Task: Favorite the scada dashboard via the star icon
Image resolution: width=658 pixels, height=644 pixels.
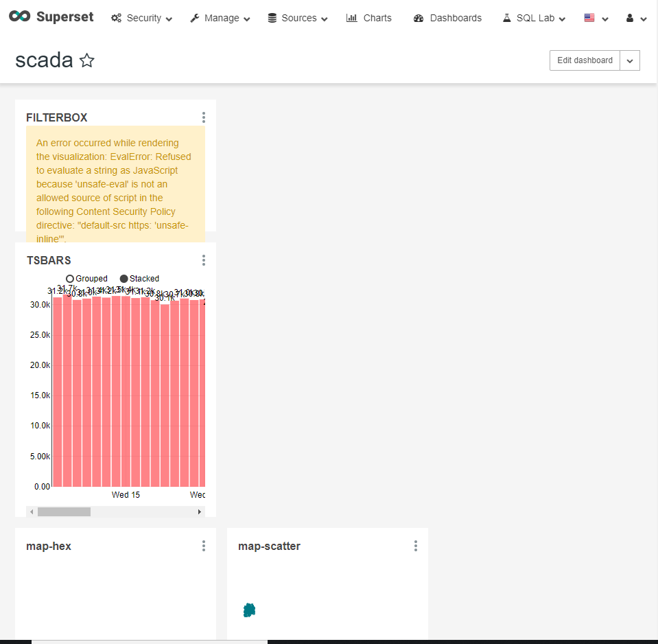Action: (x=87, y=60)
